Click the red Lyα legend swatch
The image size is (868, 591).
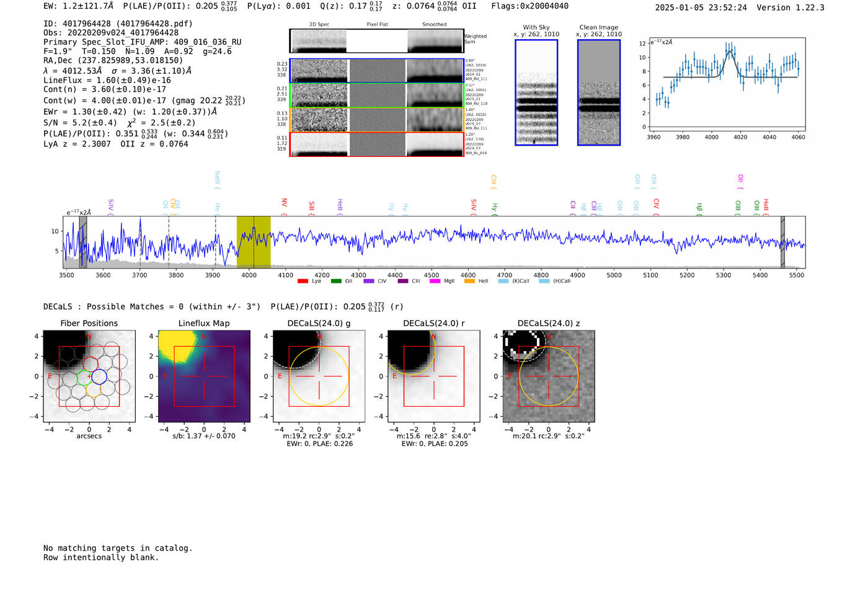303,282
